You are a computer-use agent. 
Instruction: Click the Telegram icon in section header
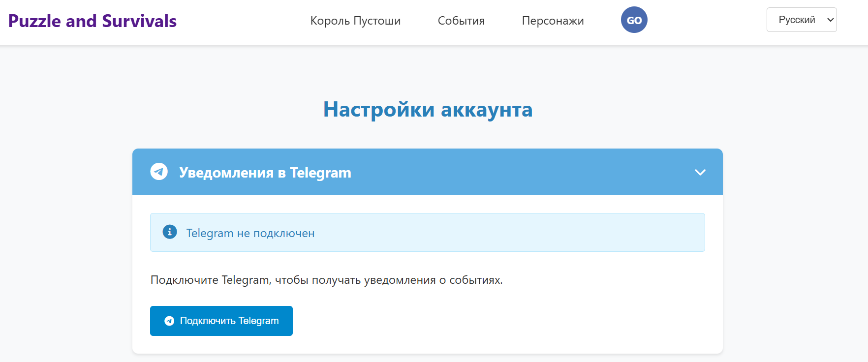[x=159, y=172]
